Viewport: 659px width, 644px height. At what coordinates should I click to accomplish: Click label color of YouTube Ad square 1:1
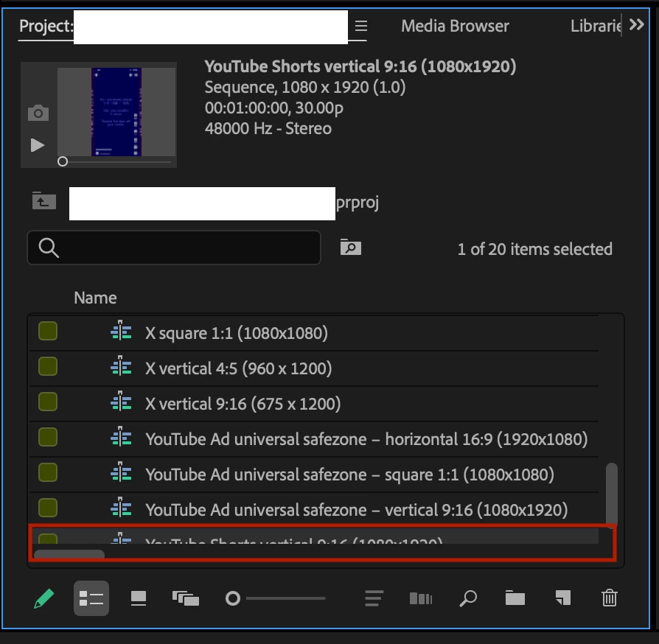click(48, 472)
